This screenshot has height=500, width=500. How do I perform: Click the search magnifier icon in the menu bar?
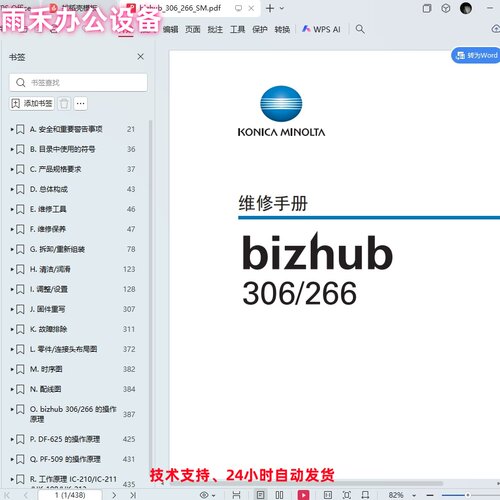[360, 29]
